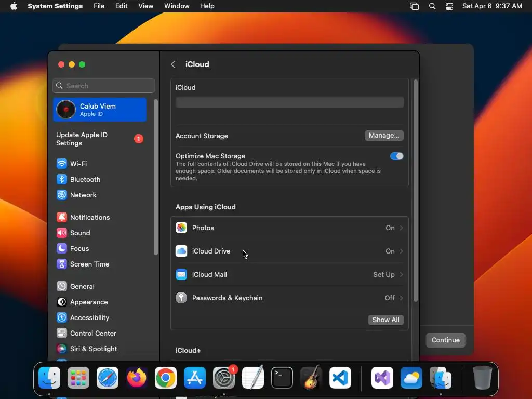Click the Network globe icon
This screenshot has height=399, width=532.
click(x=62, y=195)
